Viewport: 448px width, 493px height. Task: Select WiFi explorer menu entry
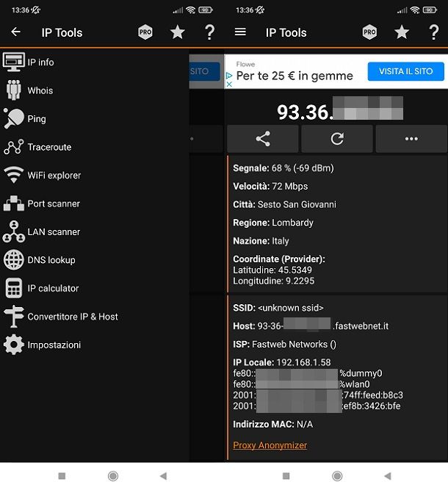pyautogui.click(x=54, y=176)
